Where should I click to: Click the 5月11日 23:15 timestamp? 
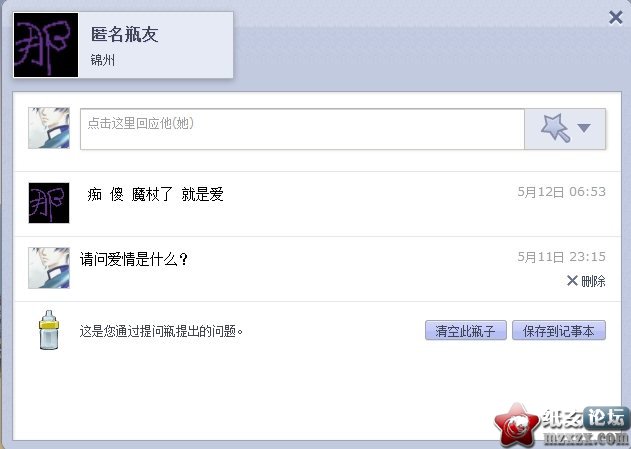(561, 257)
